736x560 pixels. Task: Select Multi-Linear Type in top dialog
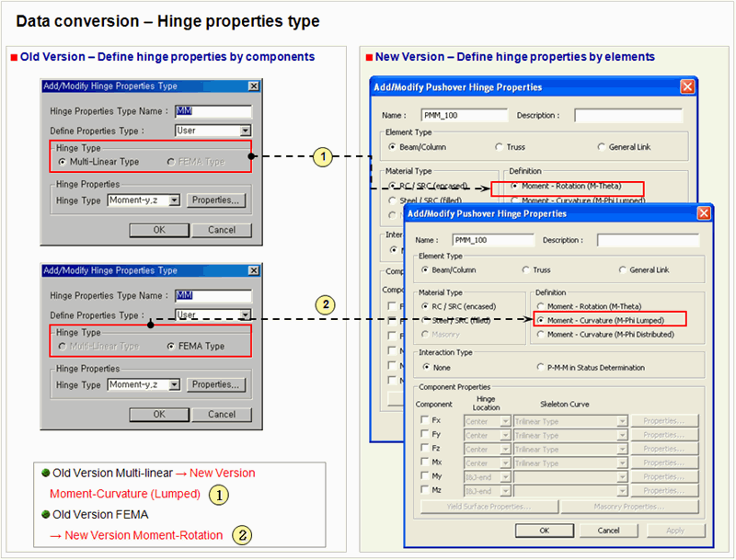click(x=63, y=162)
